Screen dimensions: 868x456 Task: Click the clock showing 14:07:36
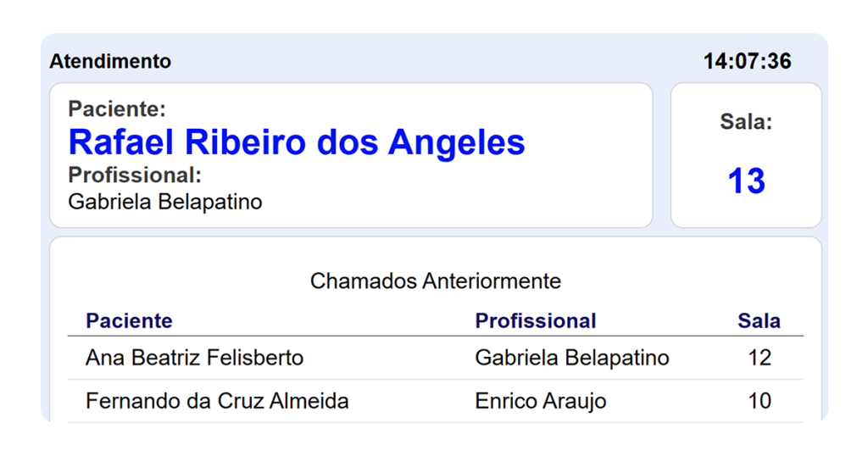747,61
